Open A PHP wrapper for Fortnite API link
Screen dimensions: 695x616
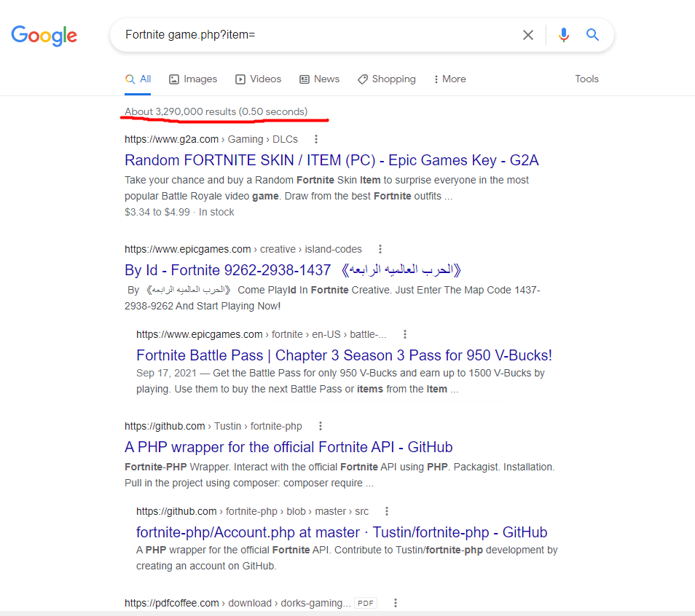tap(288, 447)
